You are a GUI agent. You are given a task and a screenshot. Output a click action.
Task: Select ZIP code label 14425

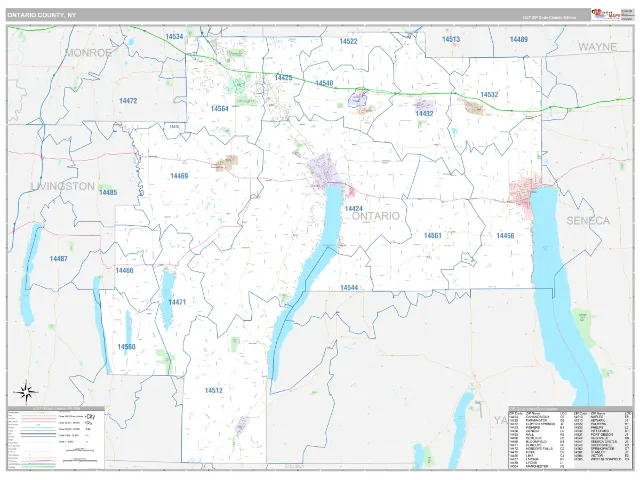point(283,78)
